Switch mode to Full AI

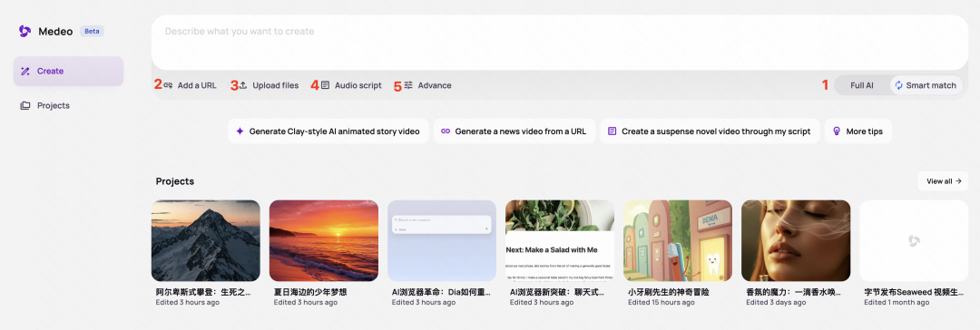click(862, 85)
